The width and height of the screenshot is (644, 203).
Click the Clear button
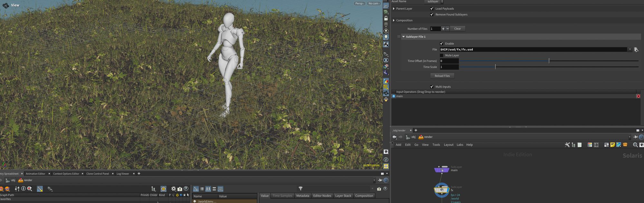[x=457, y=29]
